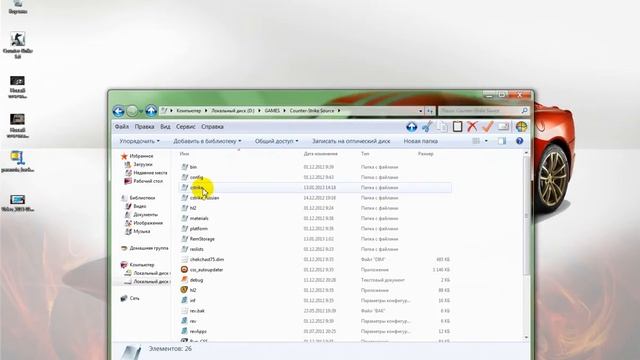The height and width of the screenshot is (360, 640).
Task: Click the greyed-out forward navigation arrow
Action: pyautogui.click(x=132, y=111)
